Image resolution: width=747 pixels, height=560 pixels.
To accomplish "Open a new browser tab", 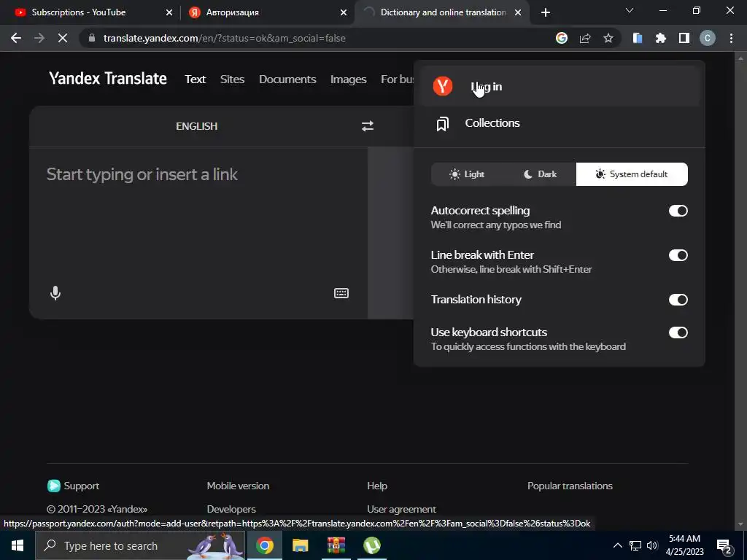I will [x=546, y=12].
